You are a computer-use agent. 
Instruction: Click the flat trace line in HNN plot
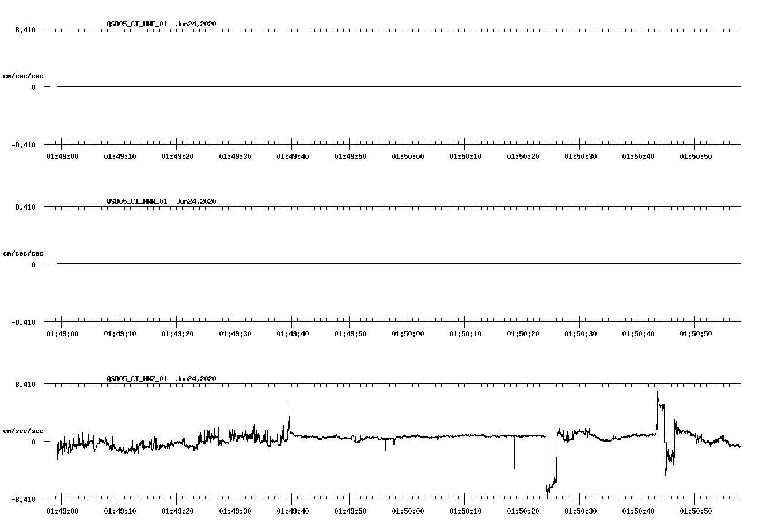coord(398,264)
